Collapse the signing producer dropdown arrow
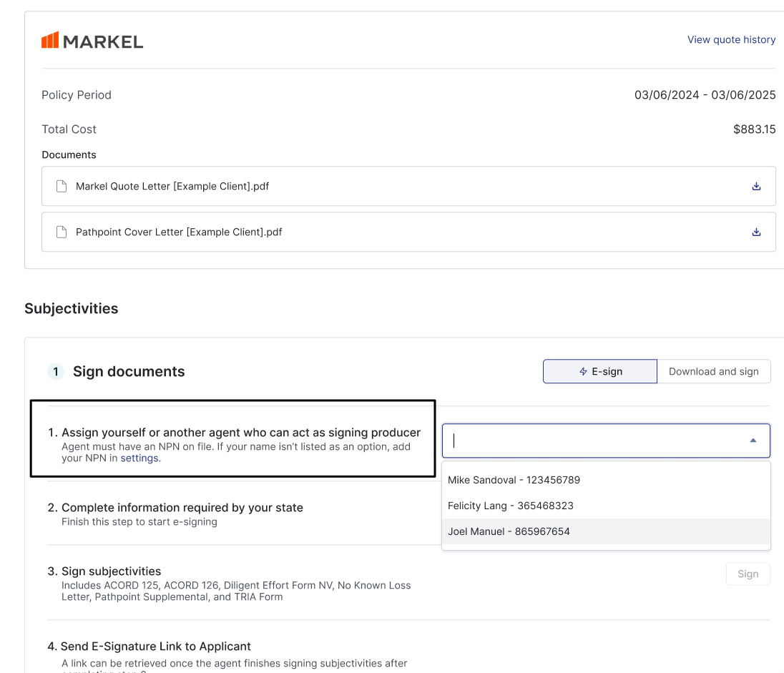Viewport: 784px width, 673px height. tap(753, 441)
